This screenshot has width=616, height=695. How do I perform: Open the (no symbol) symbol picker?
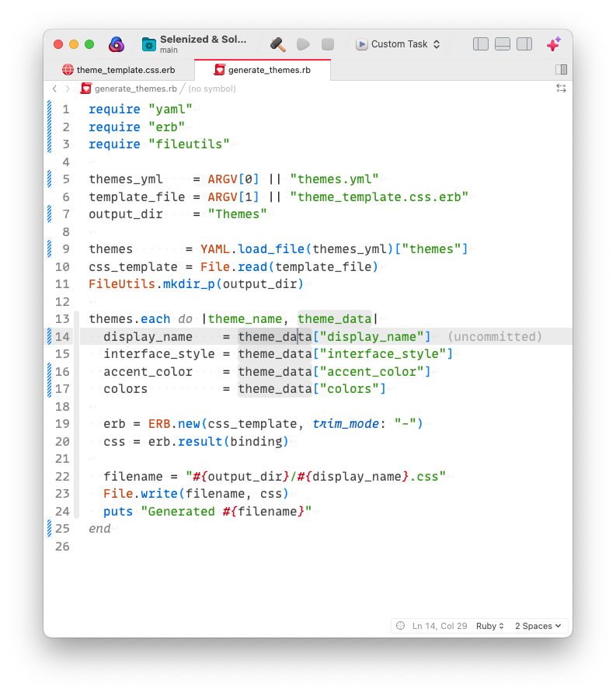point(212,89)
